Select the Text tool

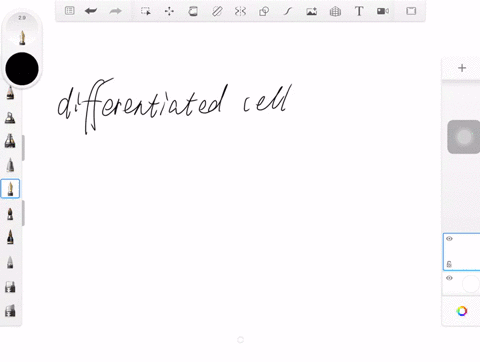359,11
